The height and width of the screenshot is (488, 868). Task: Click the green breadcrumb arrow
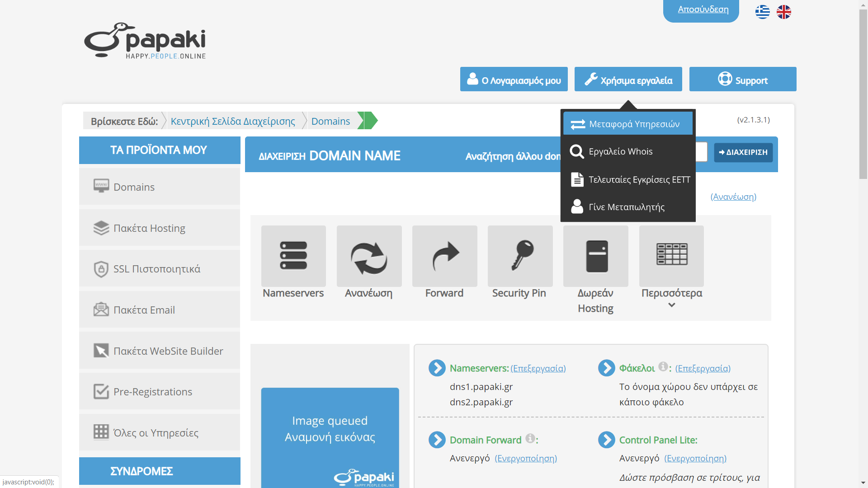tap(368, 121)
